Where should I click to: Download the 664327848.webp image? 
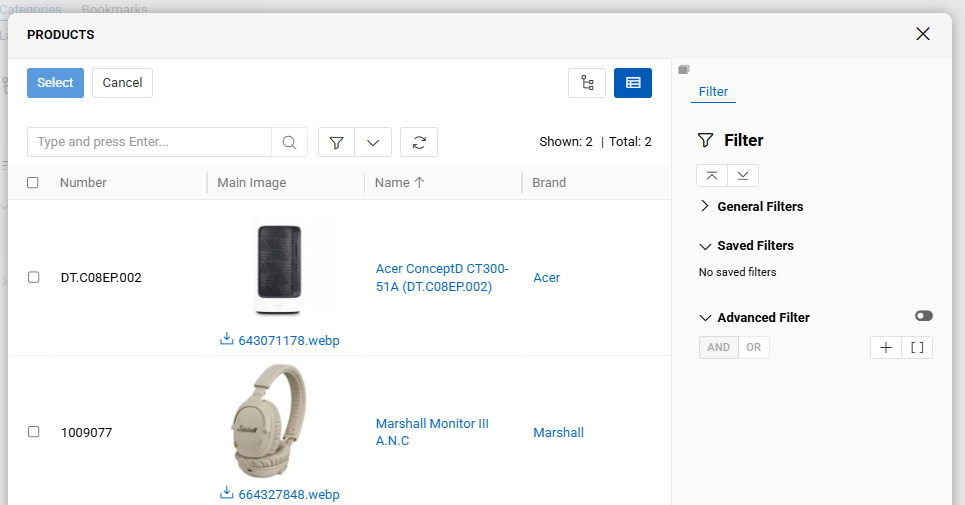pos(226,493)
